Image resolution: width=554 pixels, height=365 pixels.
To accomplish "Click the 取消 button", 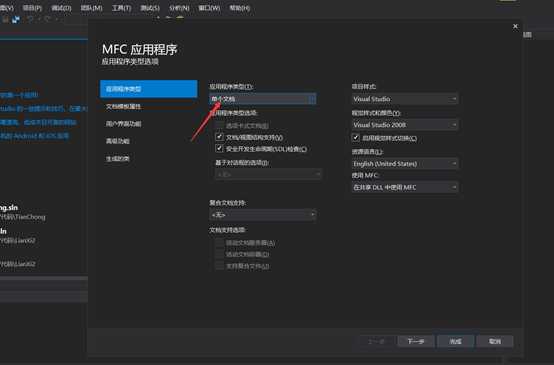I will tap(495, 341).
